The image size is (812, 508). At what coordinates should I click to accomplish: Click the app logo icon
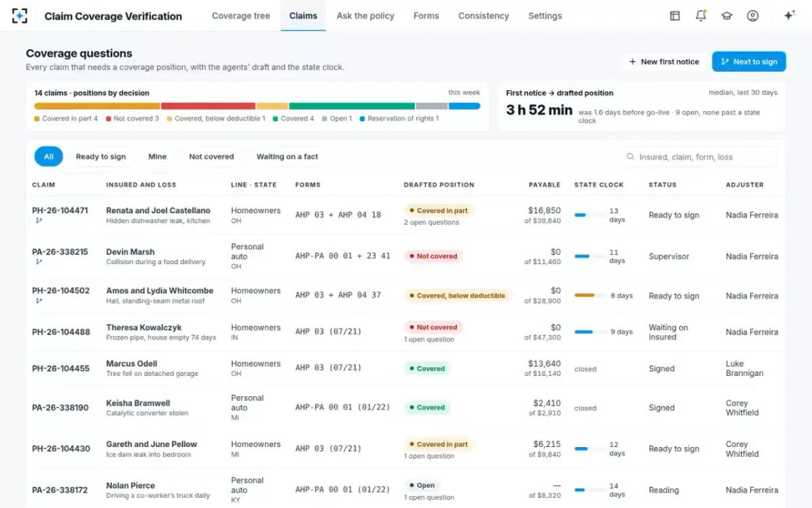coord(20,16)
